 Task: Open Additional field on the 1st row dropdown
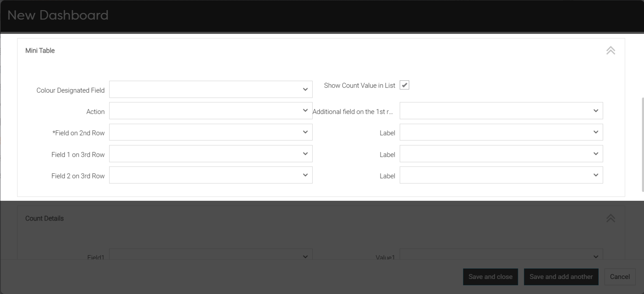(501, 111)
